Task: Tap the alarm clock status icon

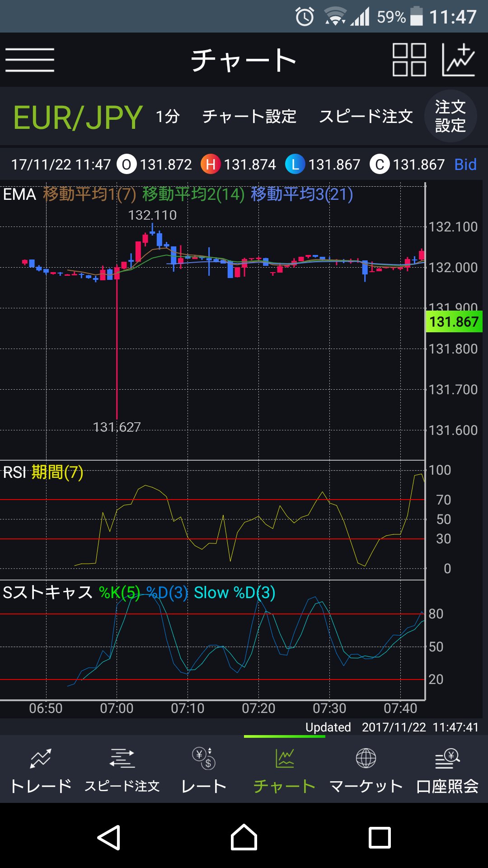Action: 305,17
